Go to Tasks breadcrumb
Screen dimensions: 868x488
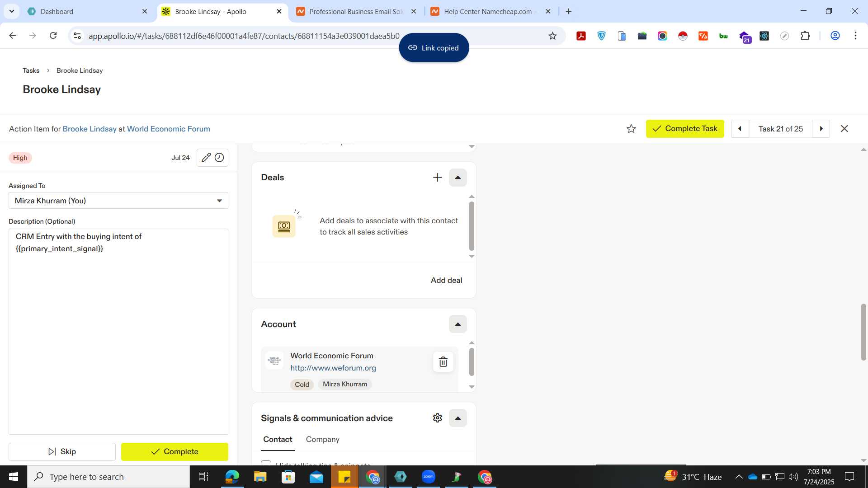tap(31, 70)
